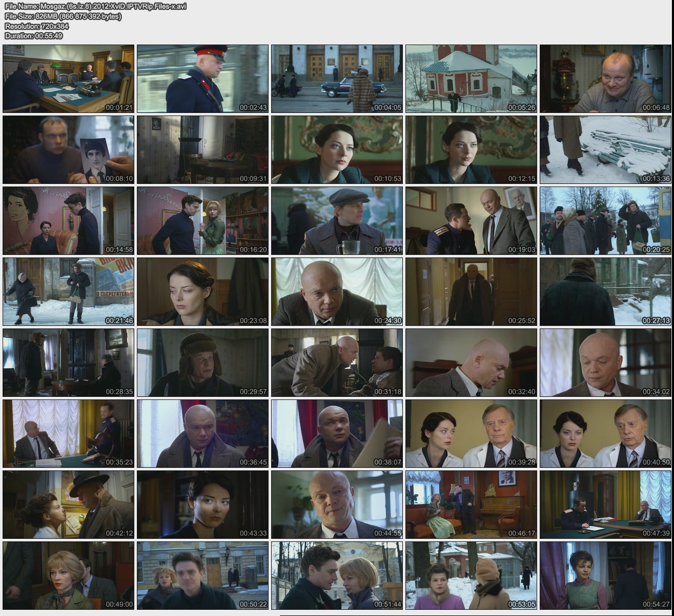The width and height of the screenshot is (674, 616).
Task: Click the fur hat man frame at 00:29:57
Action: (x=203, y=363)
